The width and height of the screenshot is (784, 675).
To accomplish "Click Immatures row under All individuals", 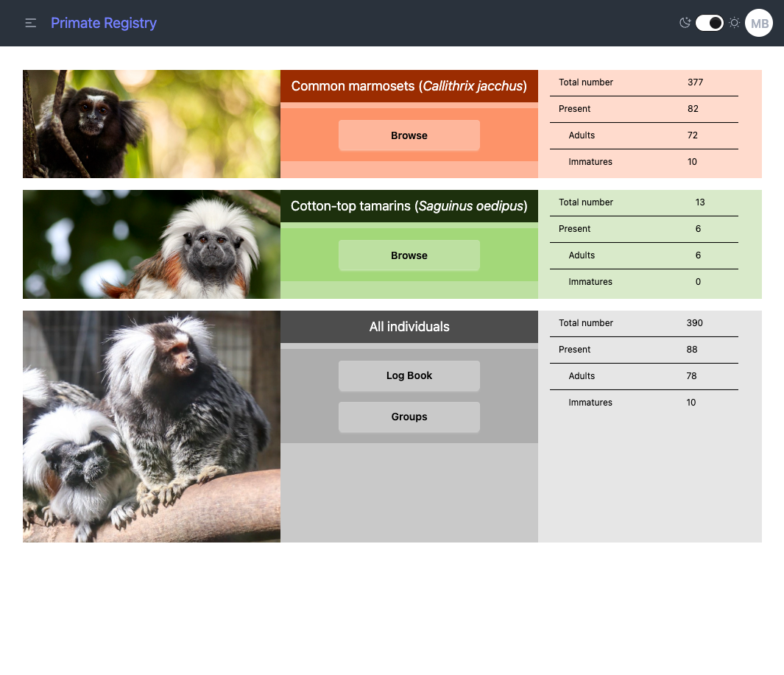I will (643, 403).
